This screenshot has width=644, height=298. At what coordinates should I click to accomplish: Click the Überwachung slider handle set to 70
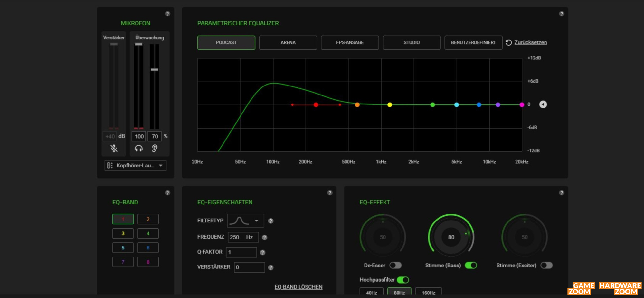click(155, 69)
